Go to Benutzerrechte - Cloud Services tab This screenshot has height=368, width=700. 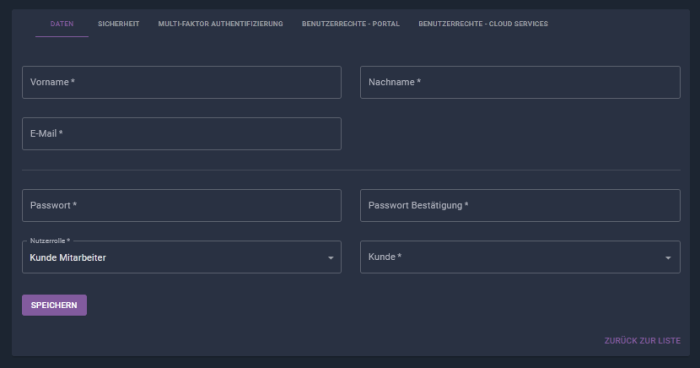tap(483, 24)
